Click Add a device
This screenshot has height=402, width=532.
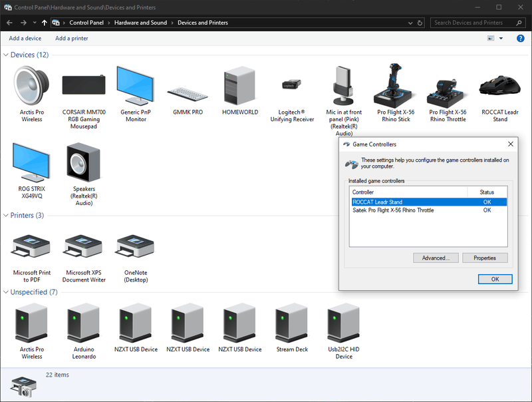[x=25, y=39]
